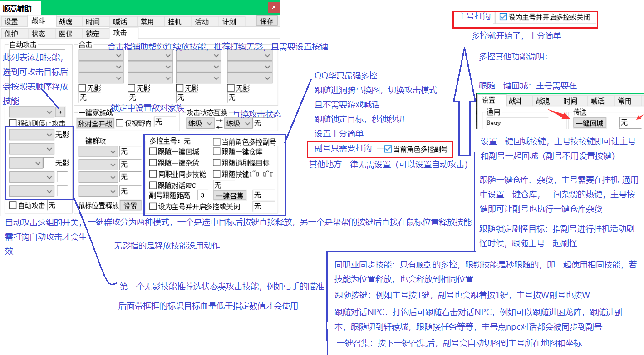Click hotkey field beside 自动攻击 checkbox
The height and width of the screenshot is (355, 644).
pyautogui.click(x=59, y=205)
